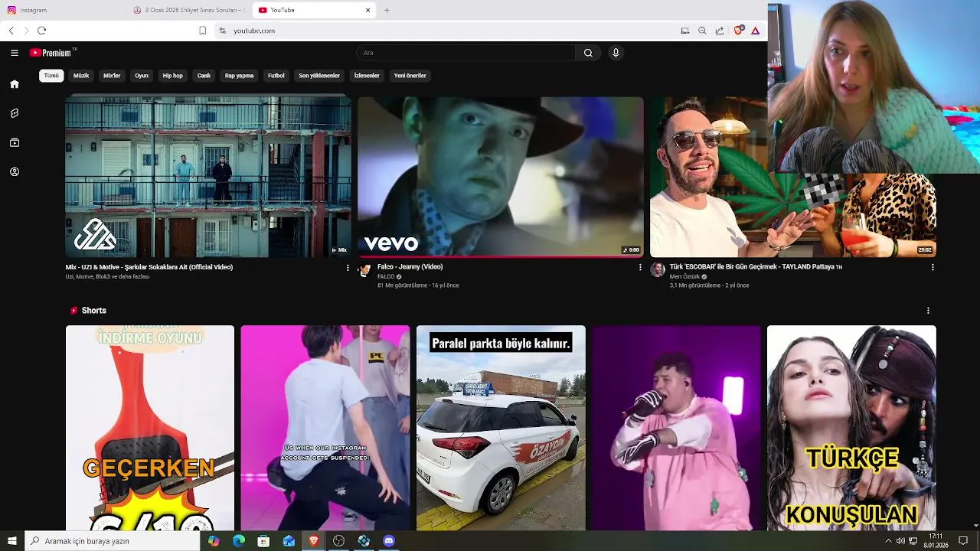Open Türk 'ESCOBAR' ile Bir Gün title
Image resolution: width=980 pixels, height=551 pixels.
click(756, 267)
